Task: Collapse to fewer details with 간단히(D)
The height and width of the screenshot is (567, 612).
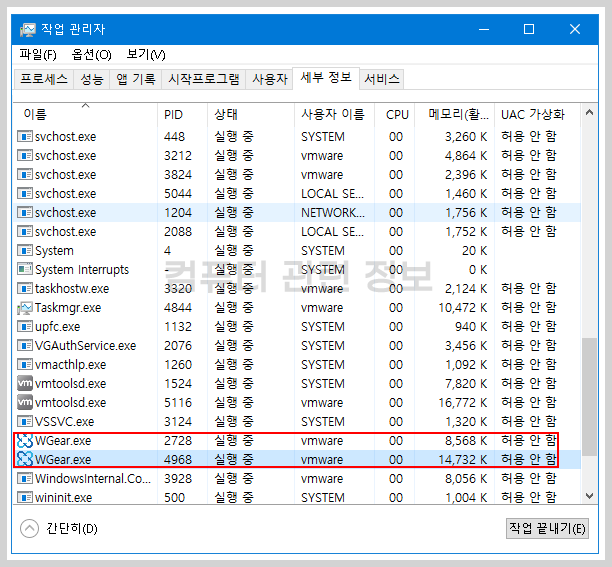Action: (x=59, y=529)
